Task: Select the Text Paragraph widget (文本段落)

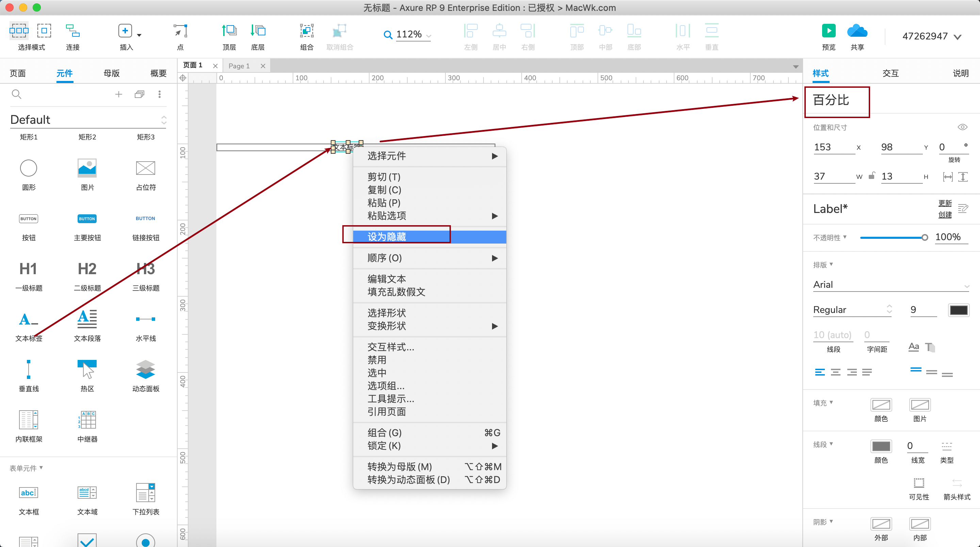Action: point(87,319)
